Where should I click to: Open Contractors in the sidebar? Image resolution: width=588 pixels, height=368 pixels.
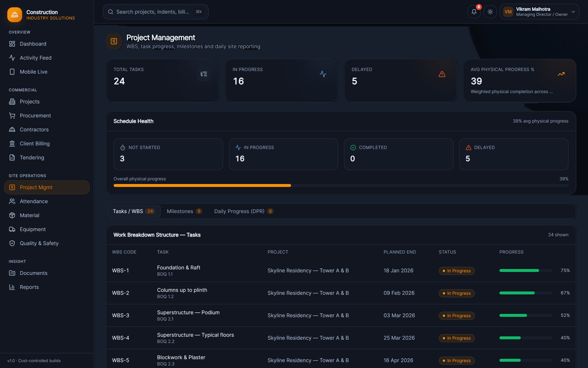pos(47,130)
